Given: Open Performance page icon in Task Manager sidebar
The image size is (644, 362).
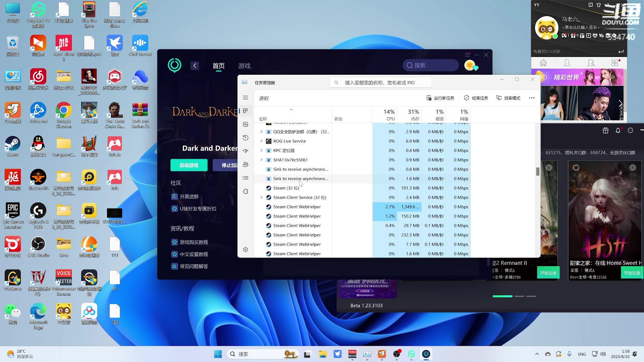Looking at the screenshot, I should 246,124.
